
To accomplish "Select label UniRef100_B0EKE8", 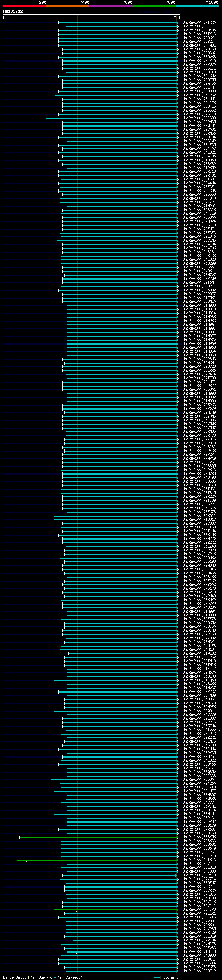I will coord(199,967).
